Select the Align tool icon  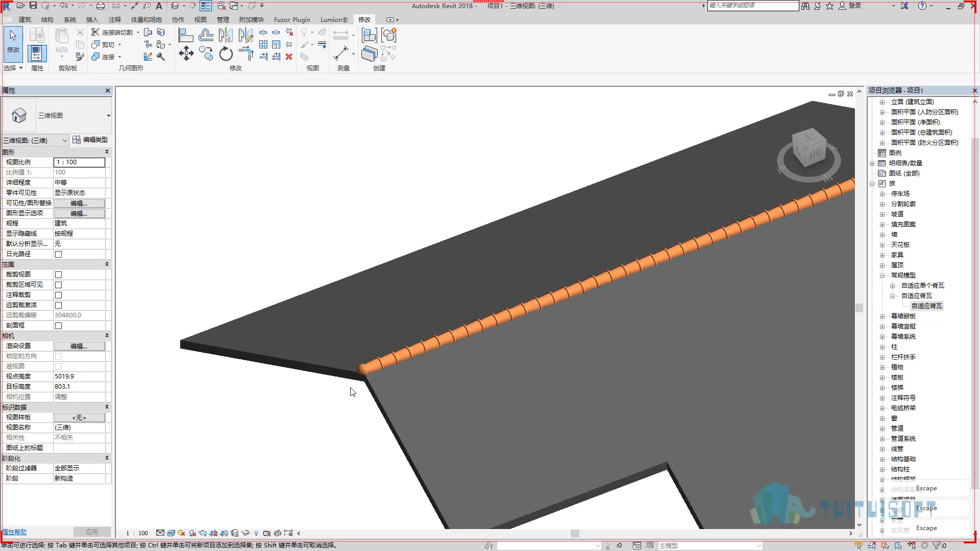click(x=186, y=35)
